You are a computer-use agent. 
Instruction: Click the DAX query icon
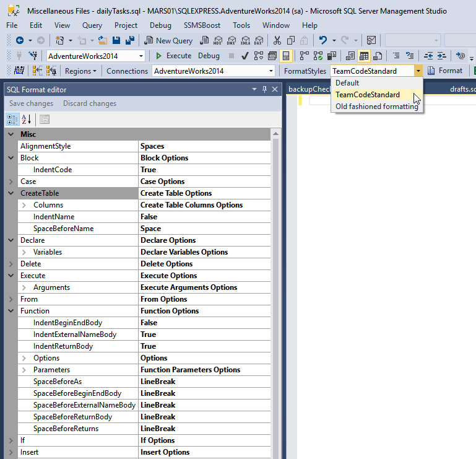259,40
